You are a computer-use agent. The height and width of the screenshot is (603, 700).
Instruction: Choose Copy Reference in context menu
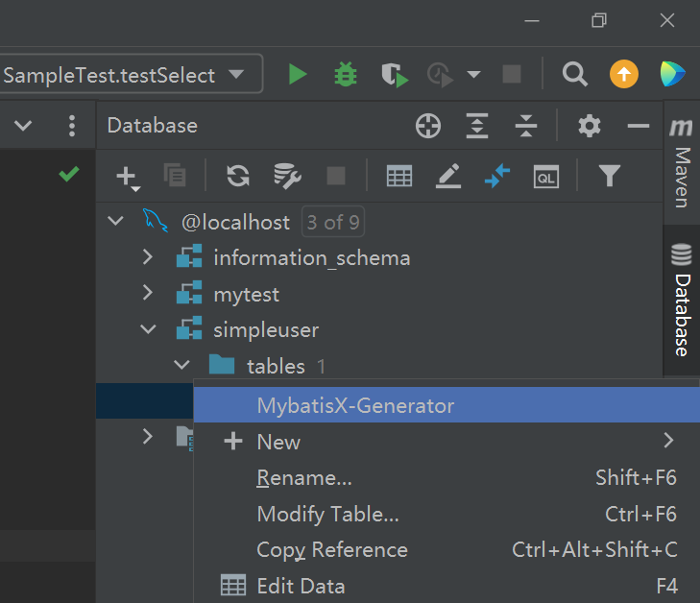coord(447,550)
